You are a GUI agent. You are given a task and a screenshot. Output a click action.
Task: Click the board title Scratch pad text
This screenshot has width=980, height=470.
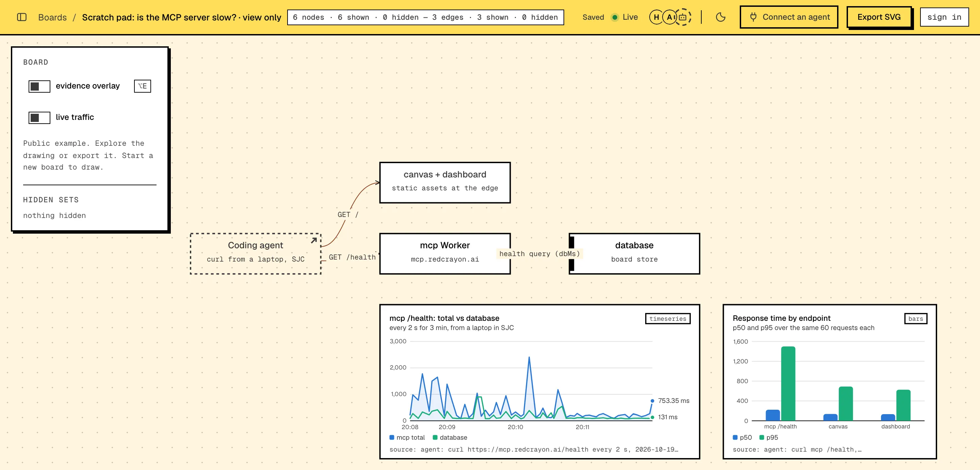[159, 17]
